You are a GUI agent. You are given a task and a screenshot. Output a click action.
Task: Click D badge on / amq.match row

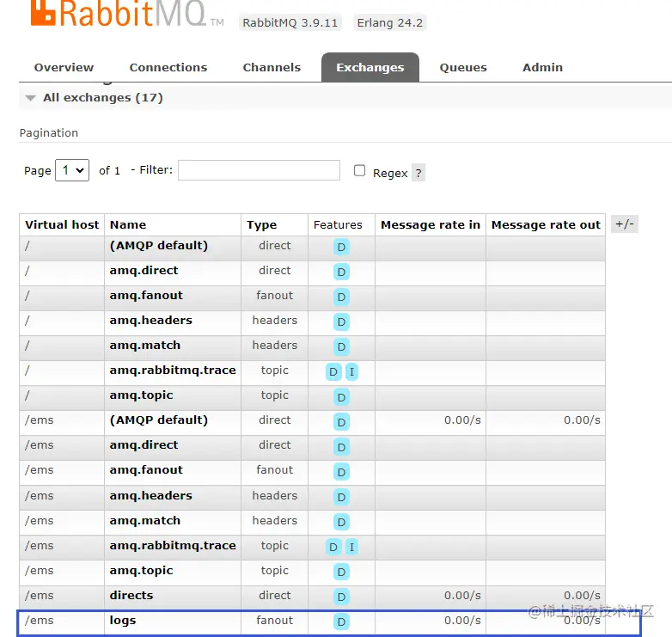(x=341, y=346)
